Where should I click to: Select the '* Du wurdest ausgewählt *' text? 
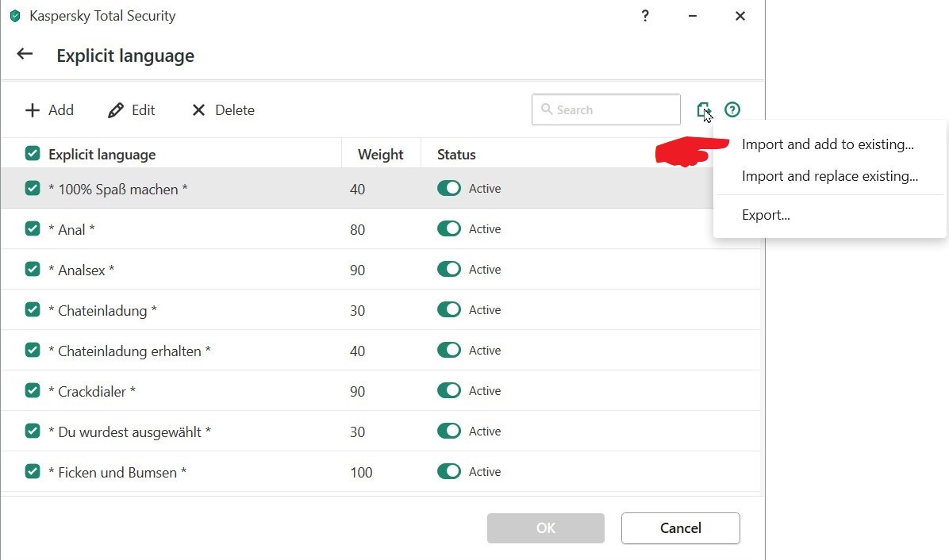[129, 432]
